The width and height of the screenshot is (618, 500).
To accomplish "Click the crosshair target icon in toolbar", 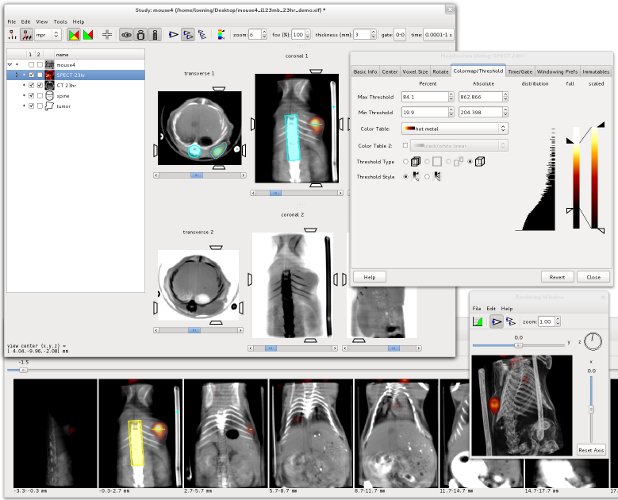I will click(107, 34).
